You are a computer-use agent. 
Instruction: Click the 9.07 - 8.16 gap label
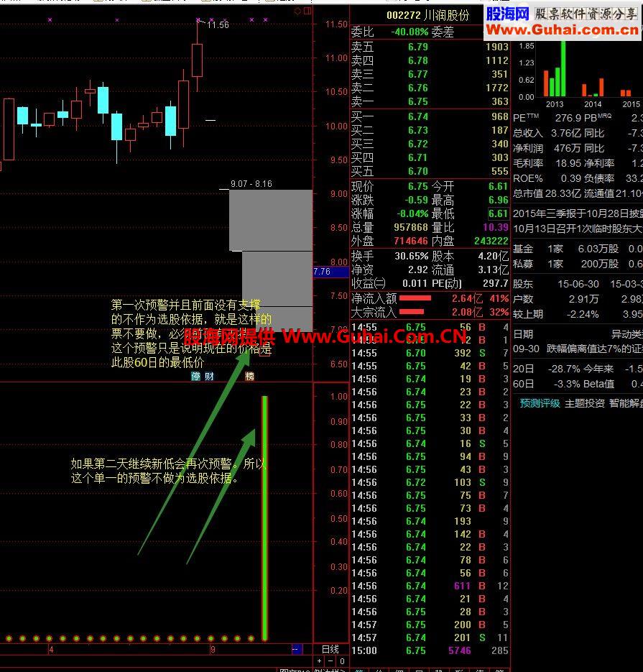[251, 184]
